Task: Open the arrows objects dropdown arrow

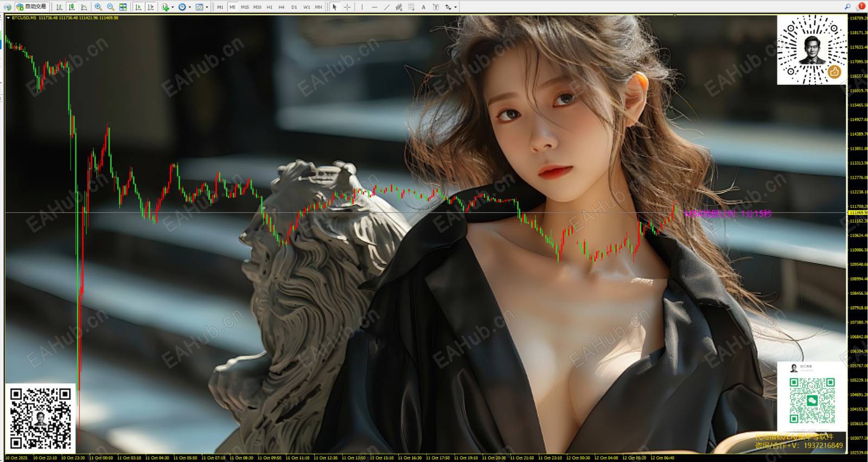Action: click(456, 7)
